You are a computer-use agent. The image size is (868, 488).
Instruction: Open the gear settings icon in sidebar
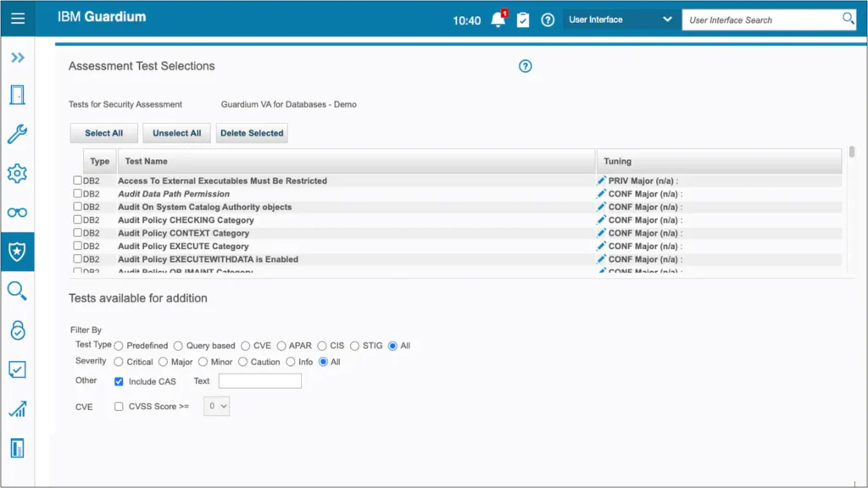pyautogui.click(x=18, y=172)
